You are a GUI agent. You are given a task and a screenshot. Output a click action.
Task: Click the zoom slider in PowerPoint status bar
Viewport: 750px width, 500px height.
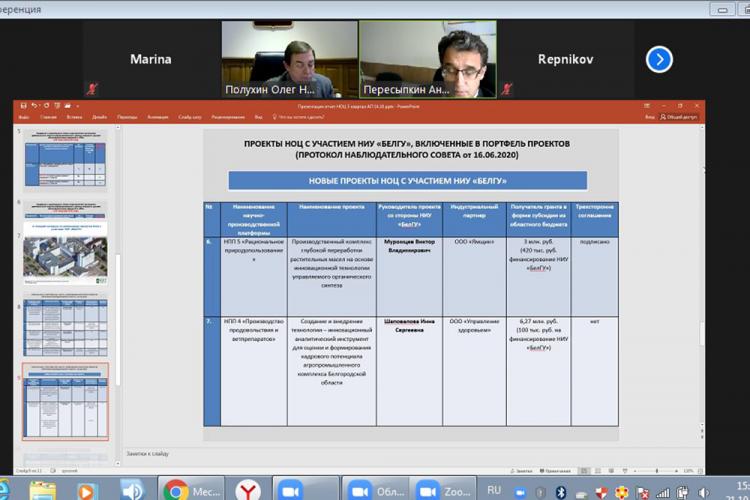click(655, 469)
